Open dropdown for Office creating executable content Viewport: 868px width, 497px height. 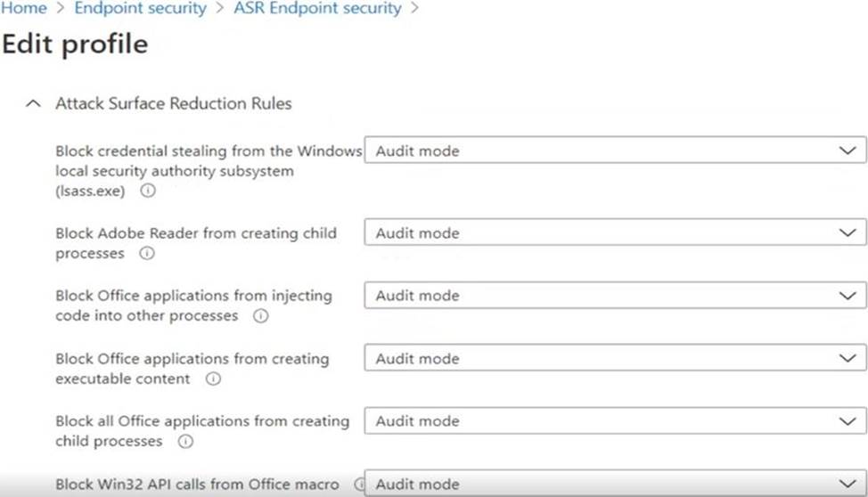[614, 359]
